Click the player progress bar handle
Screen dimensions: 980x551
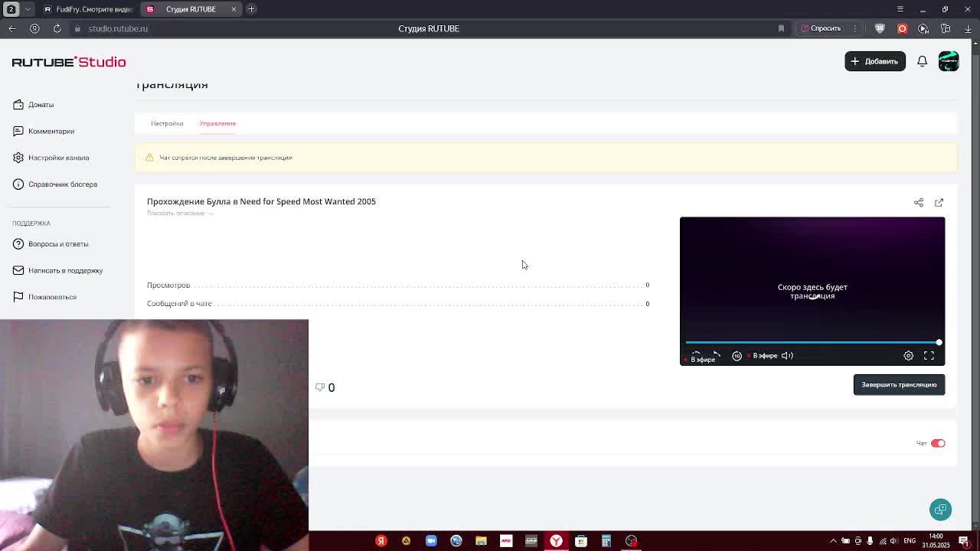(939, 343)
